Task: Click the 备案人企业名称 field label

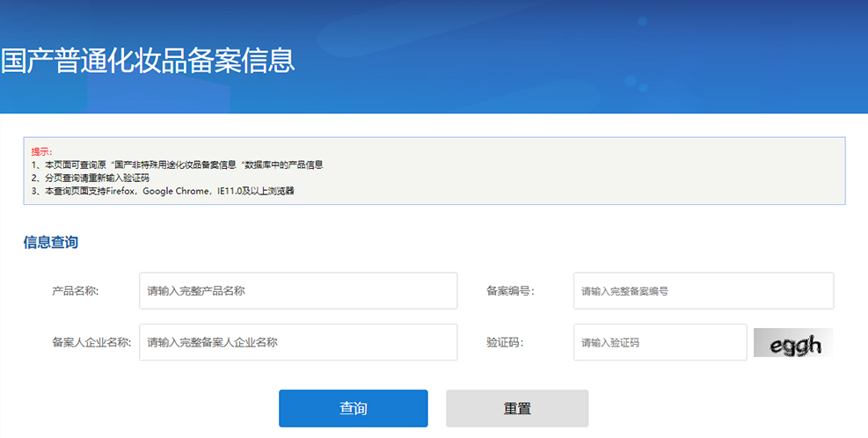Action: coord(91,342)
